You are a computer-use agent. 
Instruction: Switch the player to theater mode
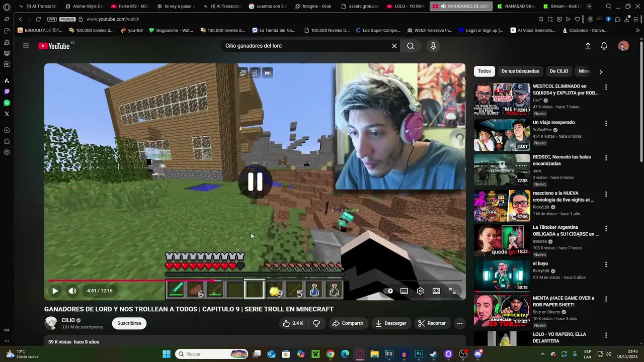(436, 291)
